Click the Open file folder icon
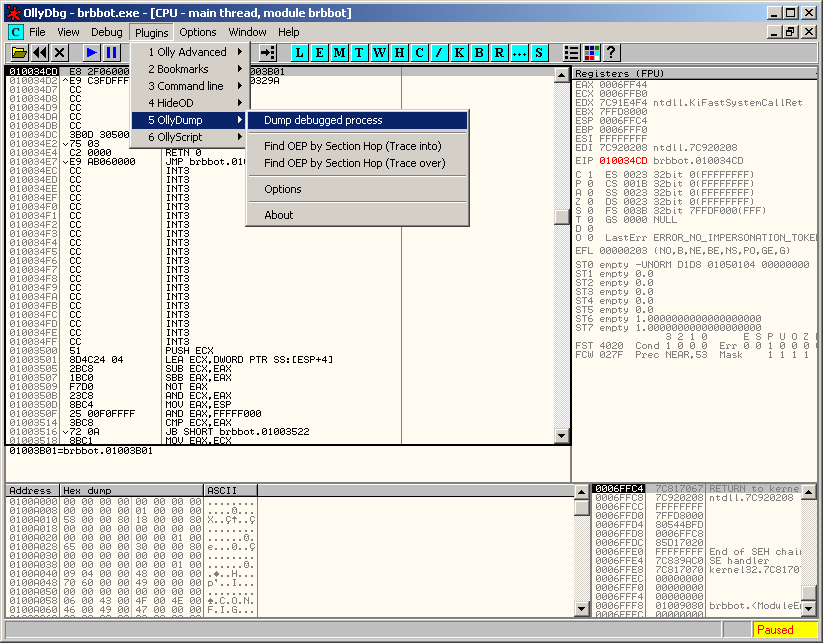The image size is (823, 643). [x=19, y=52]
